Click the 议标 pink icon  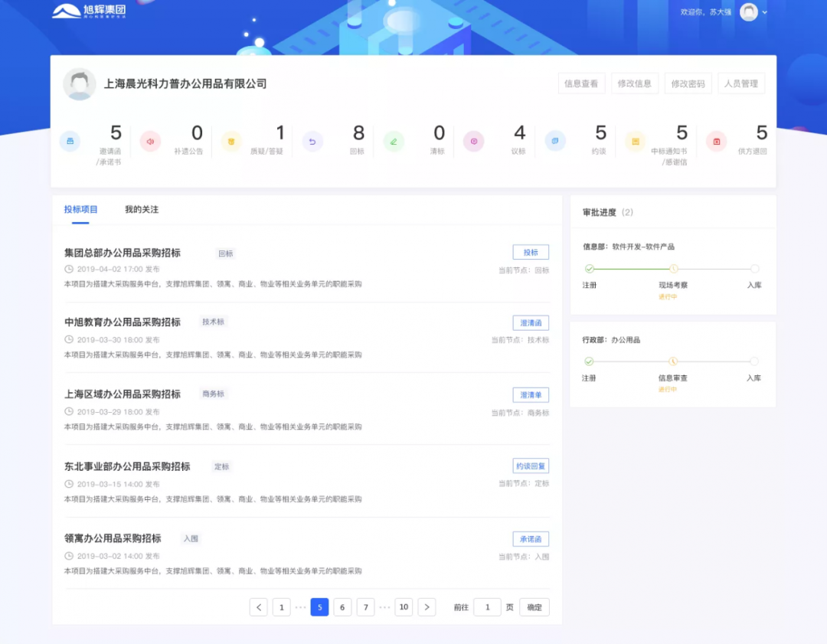[x=474, y=142]
